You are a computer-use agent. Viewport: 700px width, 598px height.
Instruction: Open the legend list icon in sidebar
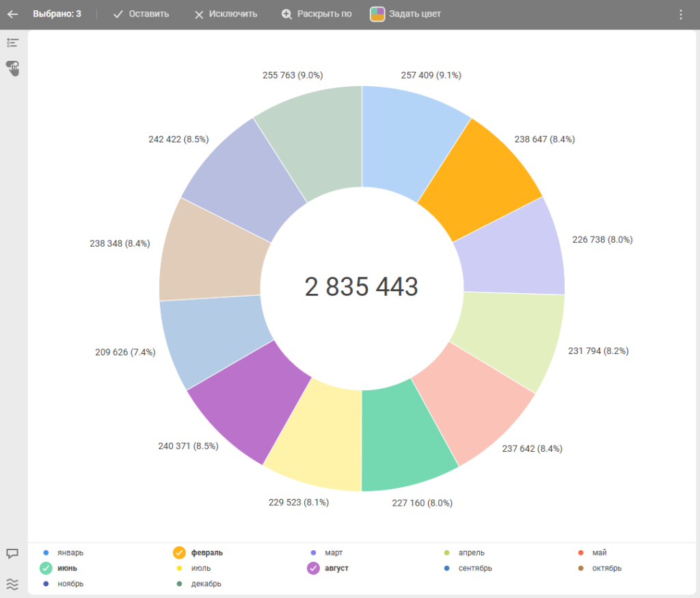tap(12, 42)
